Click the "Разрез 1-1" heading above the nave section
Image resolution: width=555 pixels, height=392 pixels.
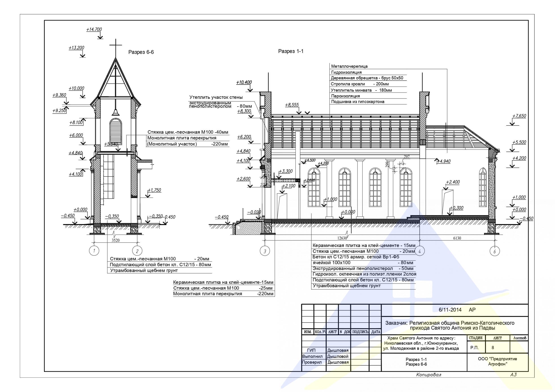tap(291, 51)
